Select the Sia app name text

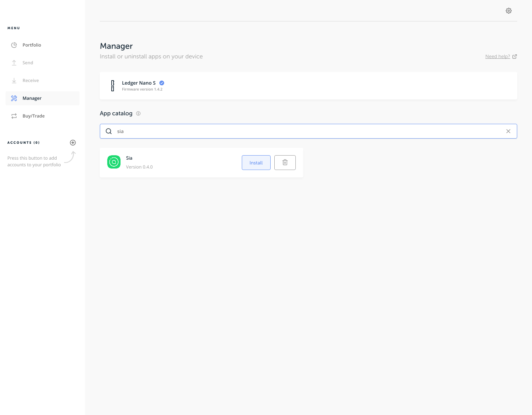point(129,158)
